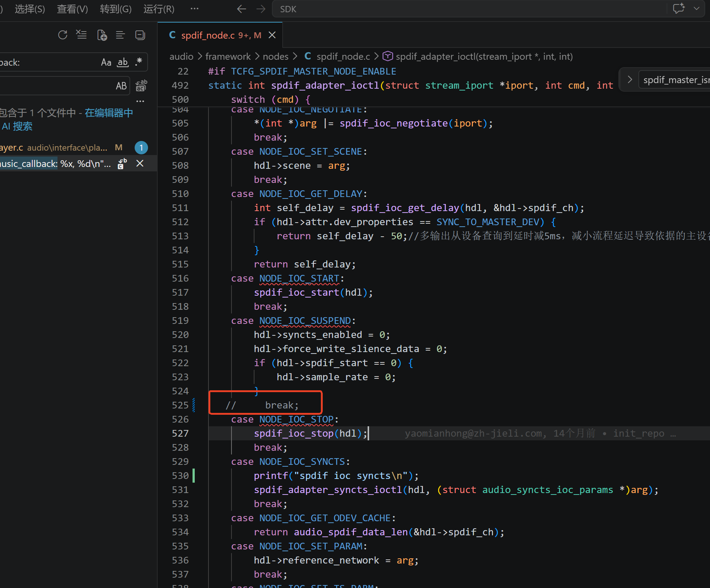This screenshot has height=588, width=710.
Task: Show more menu items via ellipsis
Action: pyautogui.click(x=194, y=9)
